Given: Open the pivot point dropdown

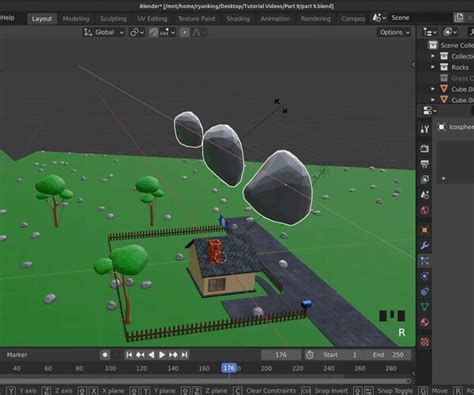Looking at the screenshot, I should (x=137, y=32).
